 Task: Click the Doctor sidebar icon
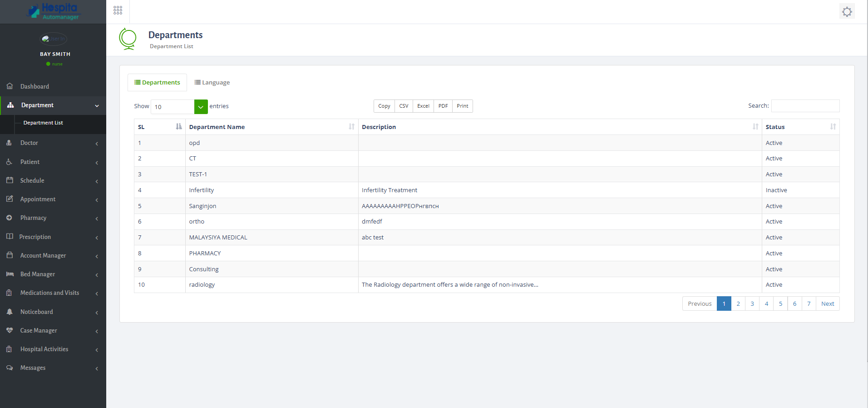[x=9, y=143]
